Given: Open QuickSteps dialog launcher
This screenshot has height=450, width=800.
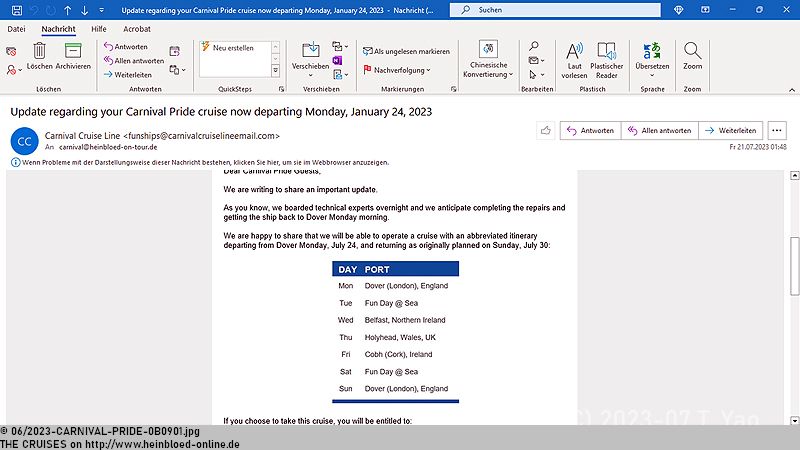Looking at the screenshot, I should pyautogui.click(x=281, y=89).
